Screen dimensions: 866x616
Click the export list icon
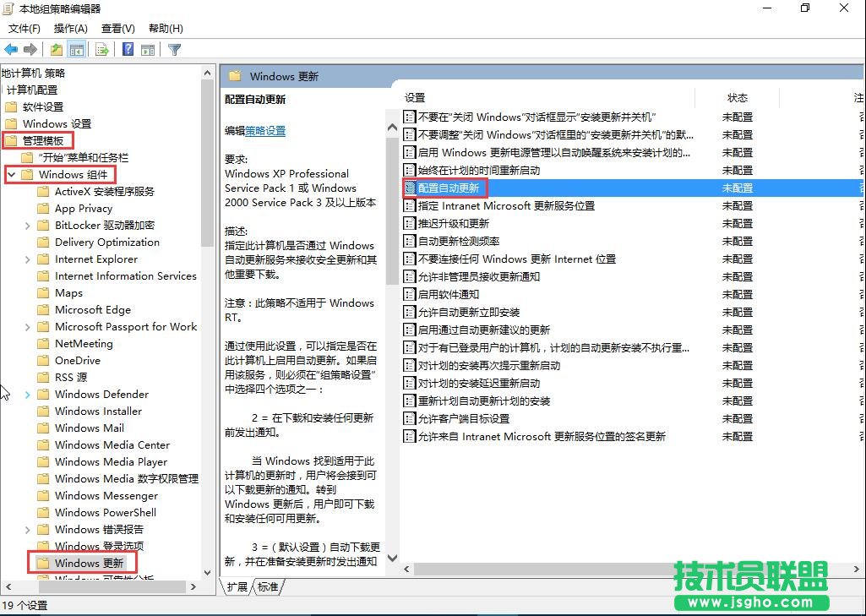101,48
